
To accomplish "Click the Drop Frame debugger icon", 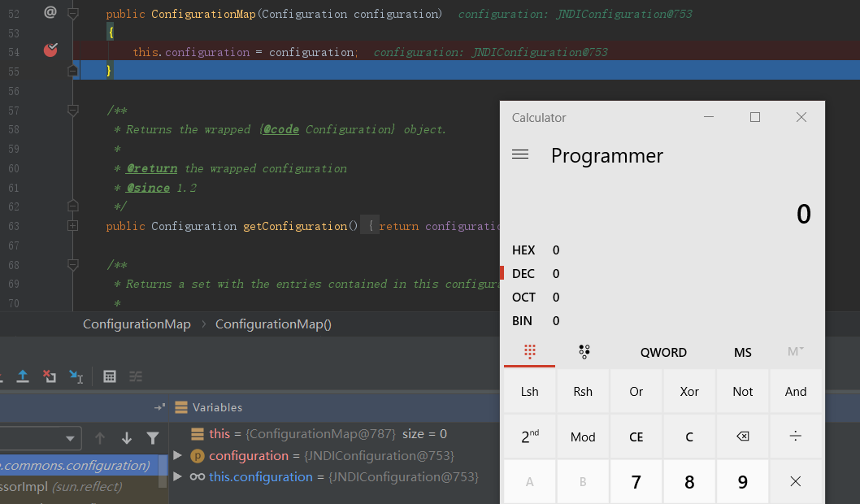I will 50,376.
